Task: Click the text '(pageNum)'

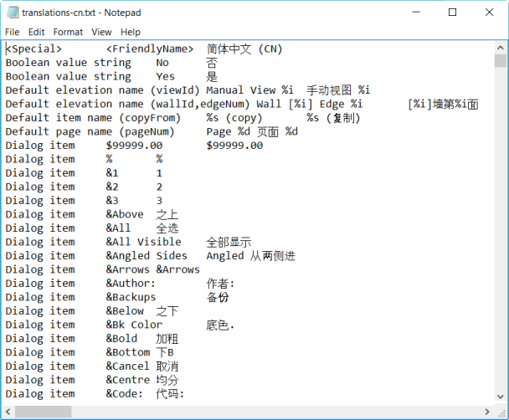Action: tap(147, 131)
